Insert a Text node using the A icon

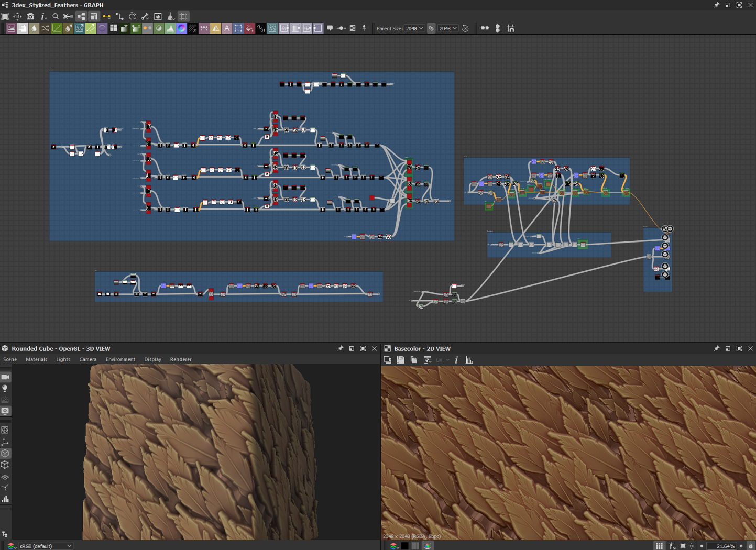(227, 28)
